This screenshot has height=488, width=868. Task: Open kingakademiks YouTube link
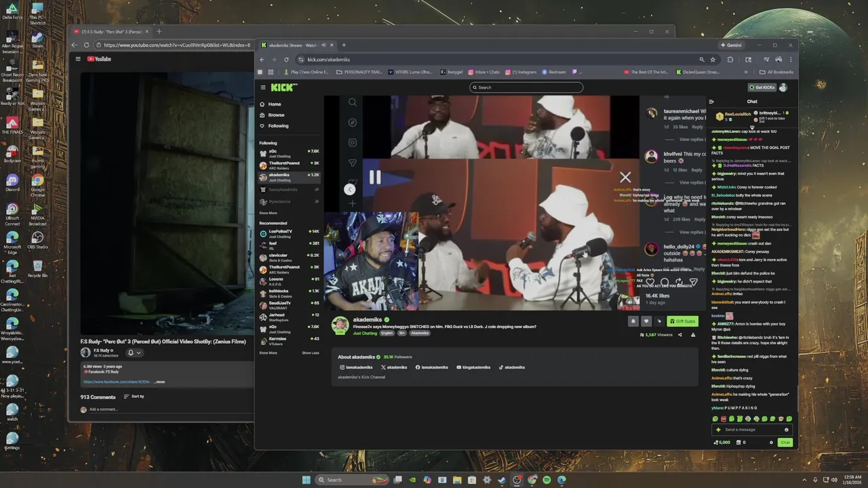473,367
